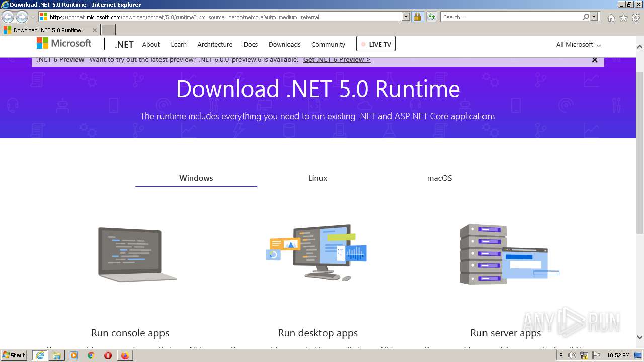The height and width of the screenshot is (362, 644).
Task: Click the Run server apps heading
Action: click(506, 333)
